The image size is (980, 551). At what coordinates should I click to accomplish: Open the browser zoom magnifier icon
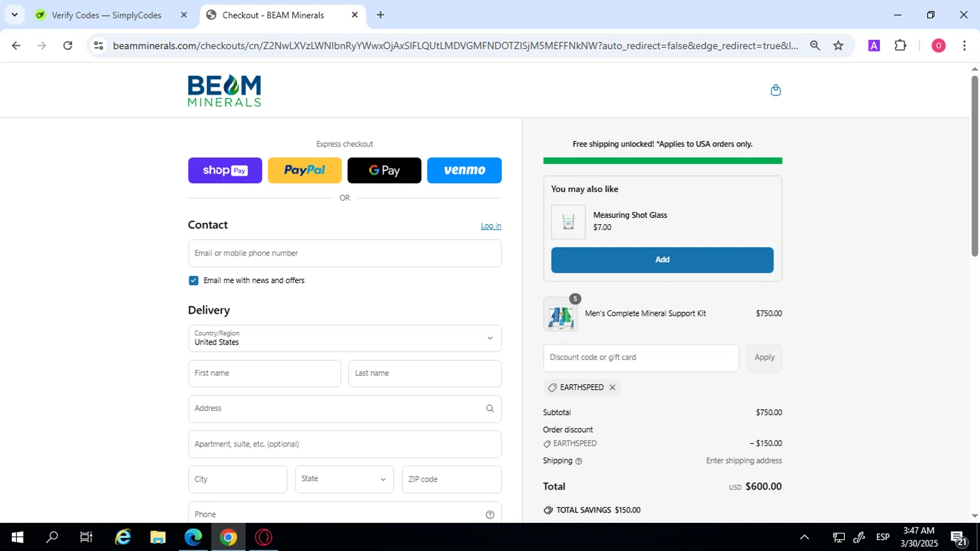click(815, 46)
